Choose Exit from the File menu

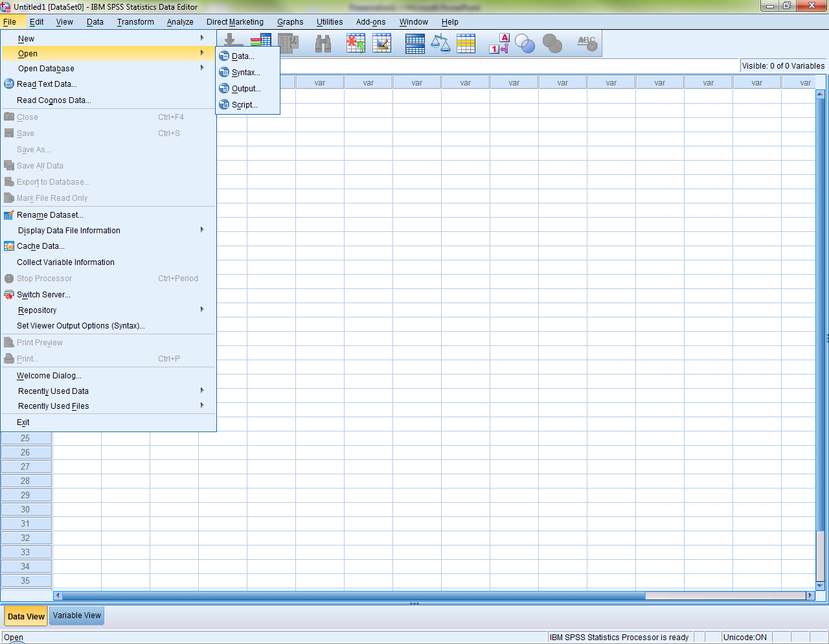[x=108, y=422]
